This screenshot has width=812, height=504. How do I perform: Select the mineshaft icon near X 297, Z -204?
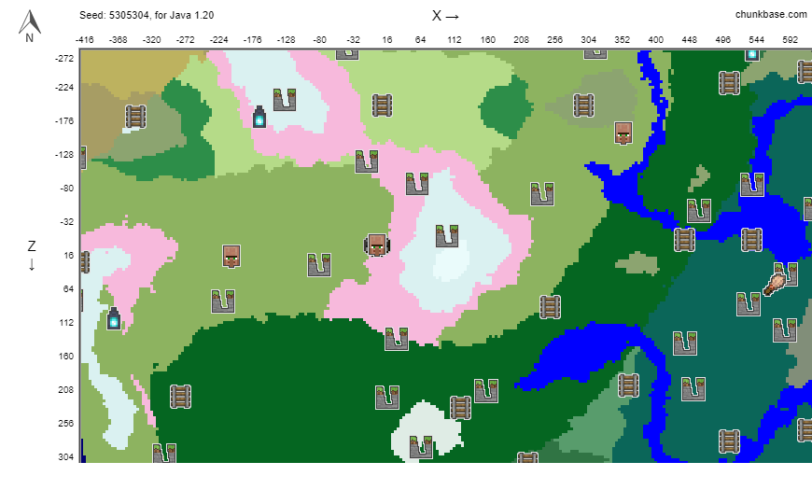point(583,105)
